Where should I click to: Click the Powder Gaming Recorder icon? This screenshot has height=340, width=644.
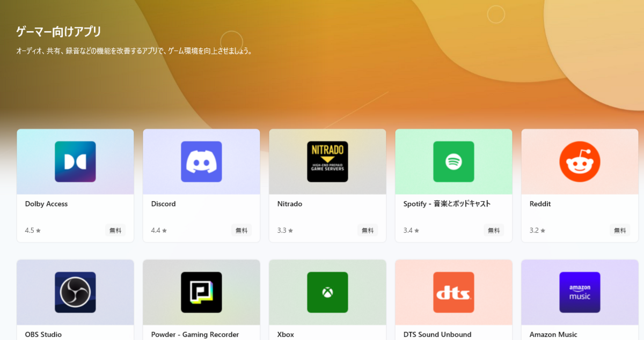pos(201,292)
